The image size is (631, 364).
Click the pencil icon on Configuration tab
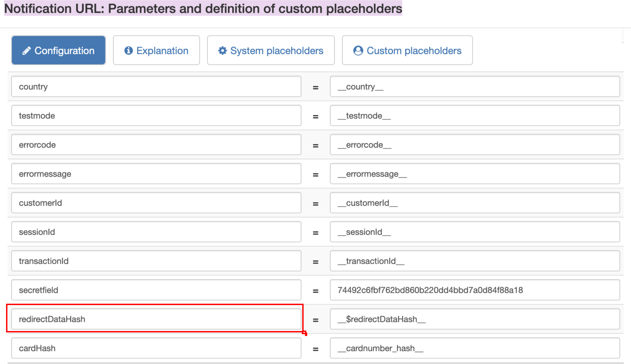[x=26, y=51]
